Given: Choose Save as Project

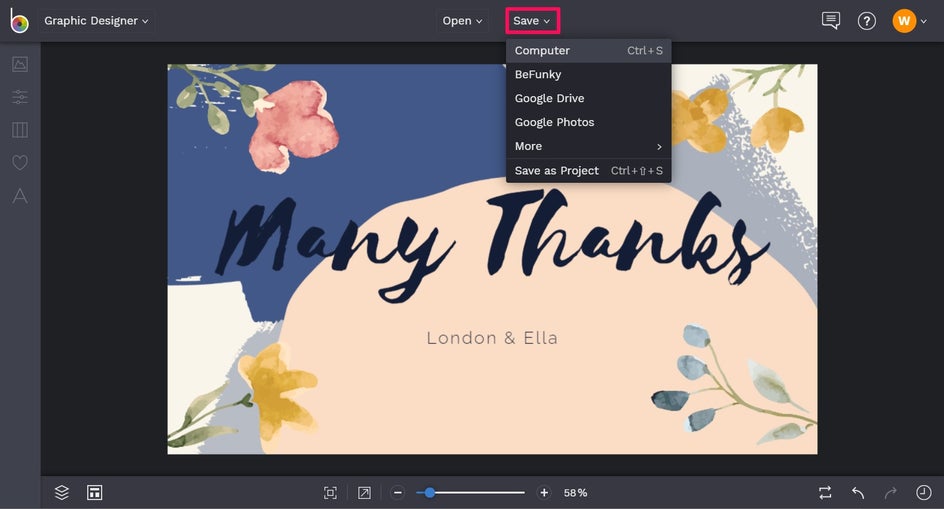Looking at the screenshot, I should [588, 170].
